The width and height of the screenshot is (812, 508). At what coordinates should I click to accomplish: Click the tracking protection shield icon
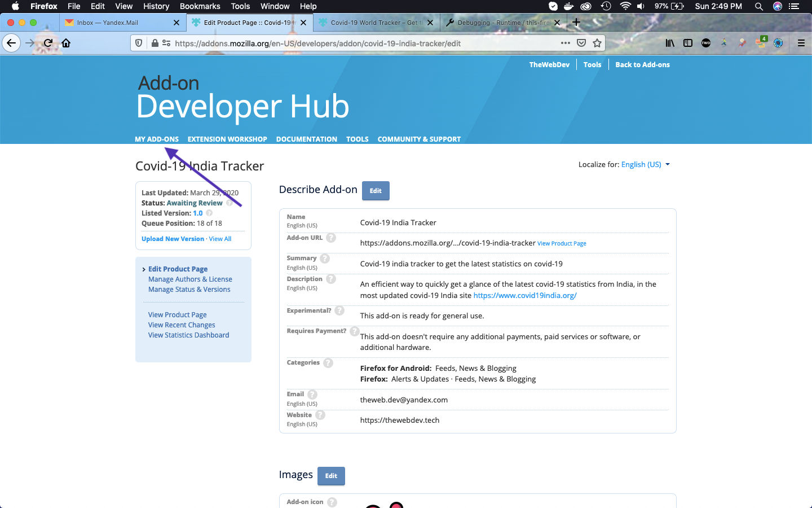pyautogui.click(x=139, y=43)
